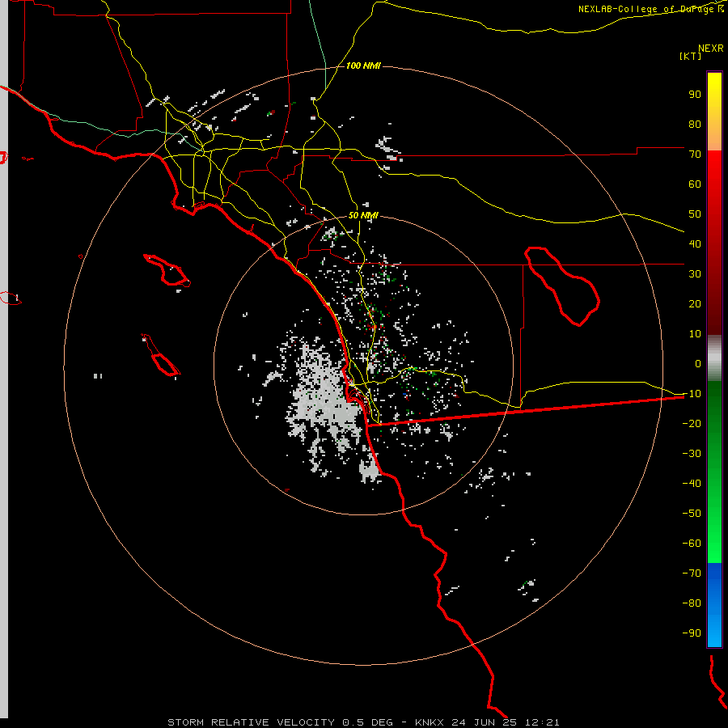
Task: Click the 50 NMI range ring label
Action: coord(363,215)
